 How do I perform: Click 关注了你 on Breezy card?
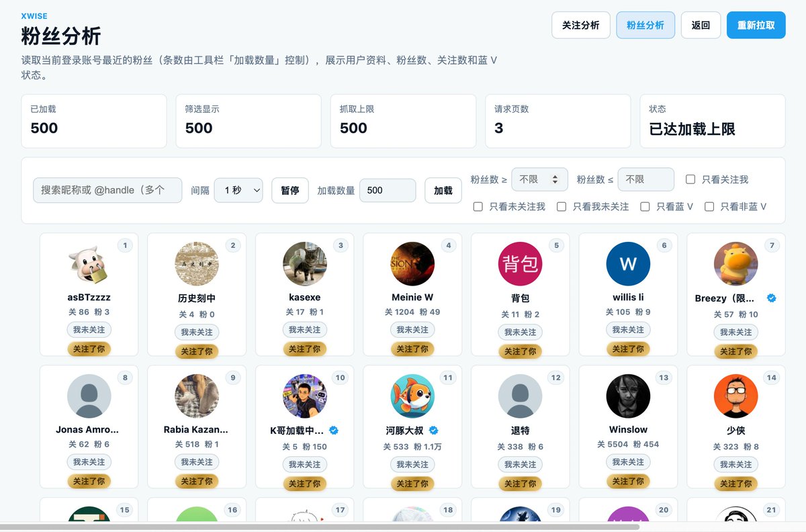point(735,351)
